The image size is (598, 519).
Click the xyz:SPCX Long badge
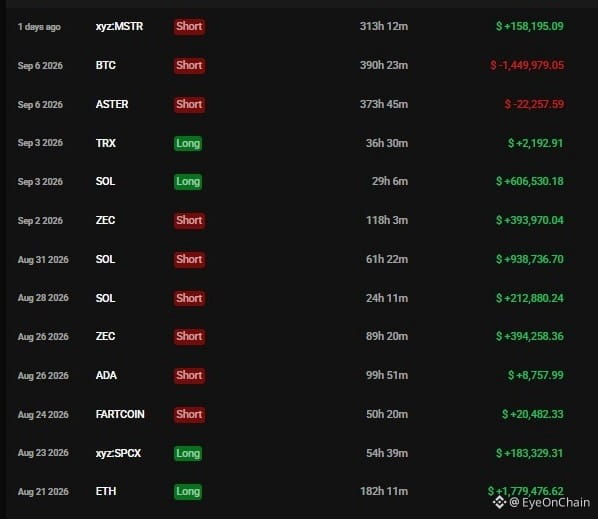tap(188, 453)
